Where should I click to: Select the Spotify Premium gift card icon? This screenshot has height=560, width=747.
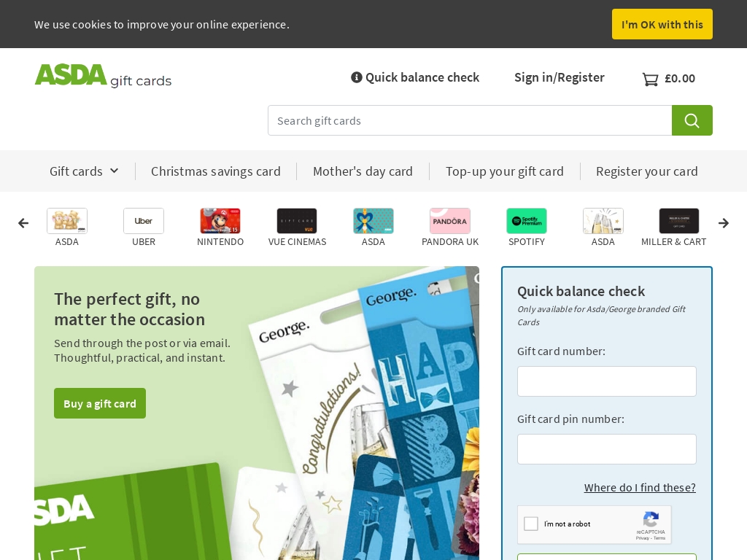coord(527,221)
